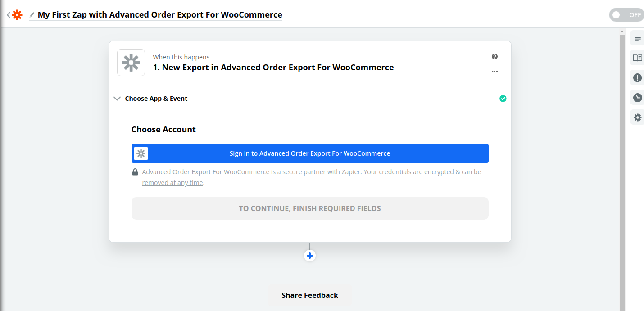This screenshot has width=644, height=311.
Task: Click the app icon inside sign-in button
Action: pos(141,153)
